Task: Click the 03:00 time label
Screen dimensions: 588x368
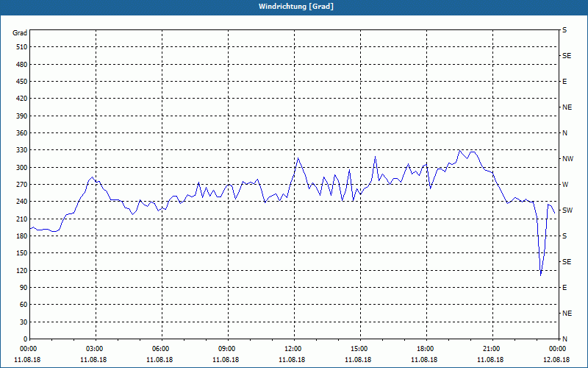Action: coord(96,349)
